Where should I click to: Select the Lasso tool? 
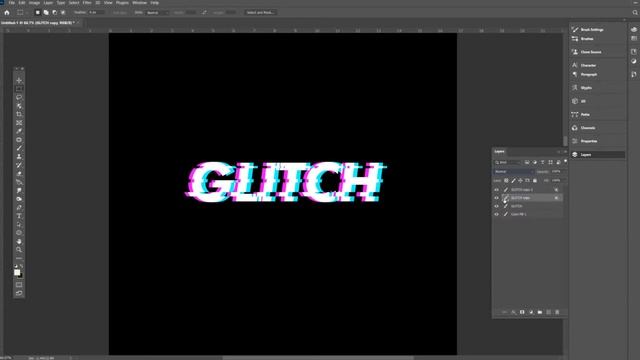[19, 97]
